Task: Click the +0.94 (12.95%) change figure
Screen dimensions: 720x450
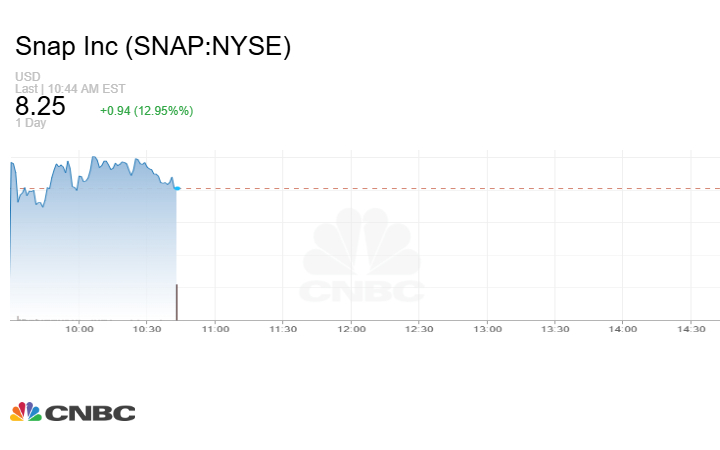Action: (x=146, y=110)
